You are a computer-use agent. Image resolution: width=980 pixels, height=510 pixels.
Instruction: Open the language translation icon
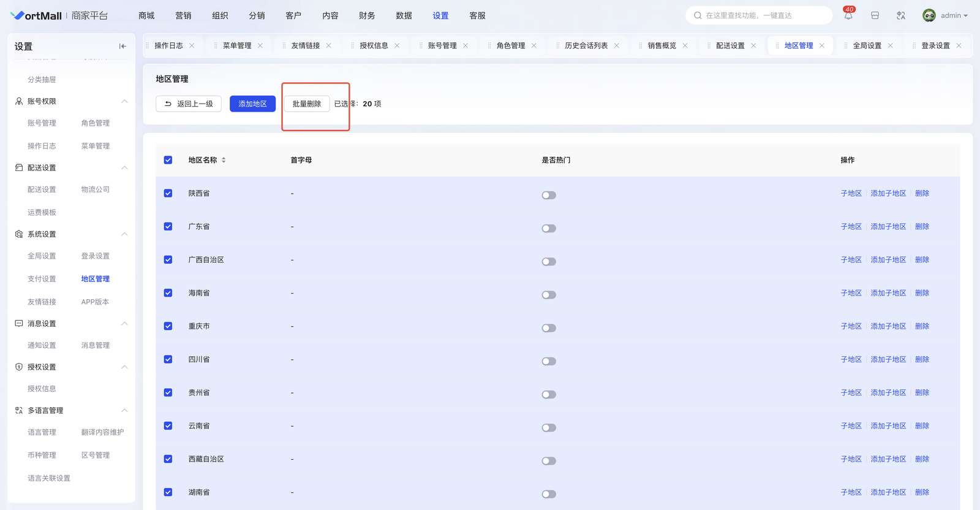[901, 16]
